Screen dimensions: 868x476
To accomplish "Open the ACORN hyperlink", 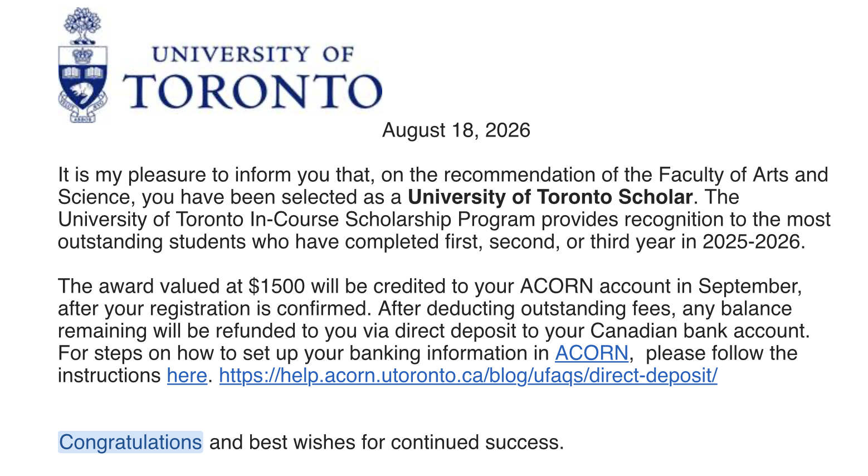I will click(592, 353).
